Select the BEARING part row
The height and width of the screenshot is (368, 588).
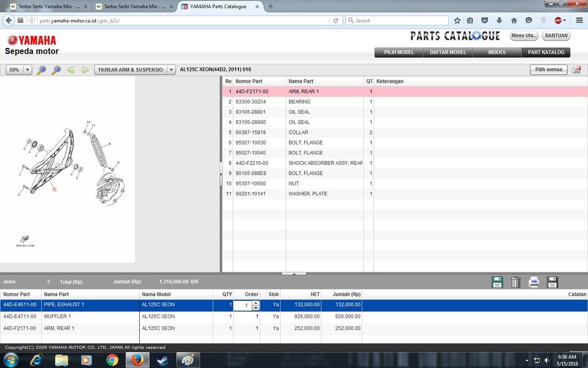[x=405, y=102]
